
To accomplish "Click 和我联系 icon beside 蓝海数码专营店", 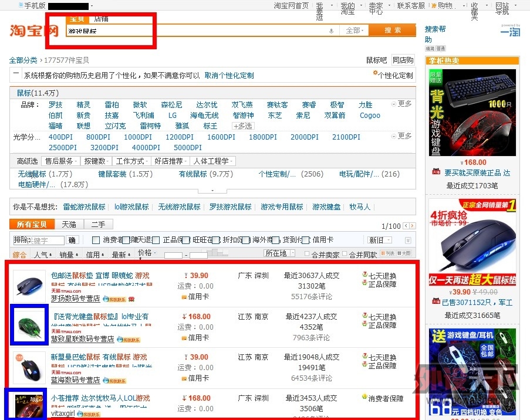I will (x=114, y=381).
